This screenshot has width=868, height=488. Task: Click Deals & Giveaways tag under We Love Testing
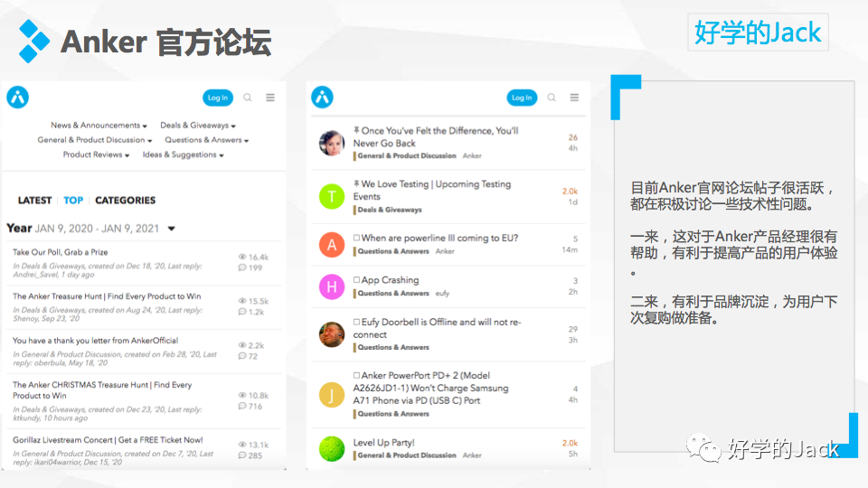388,210
